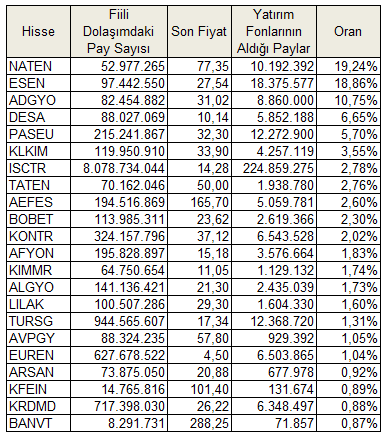Select the KRDMD ticker cell
The width and height of the screenshot is (384, 437).
(x=38, y=406)
